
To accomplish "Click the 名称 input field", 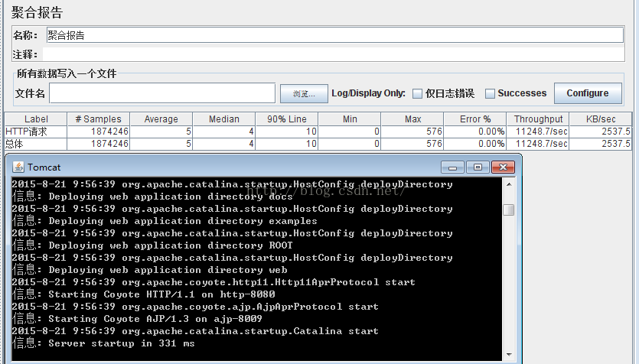I will point(335,35).
